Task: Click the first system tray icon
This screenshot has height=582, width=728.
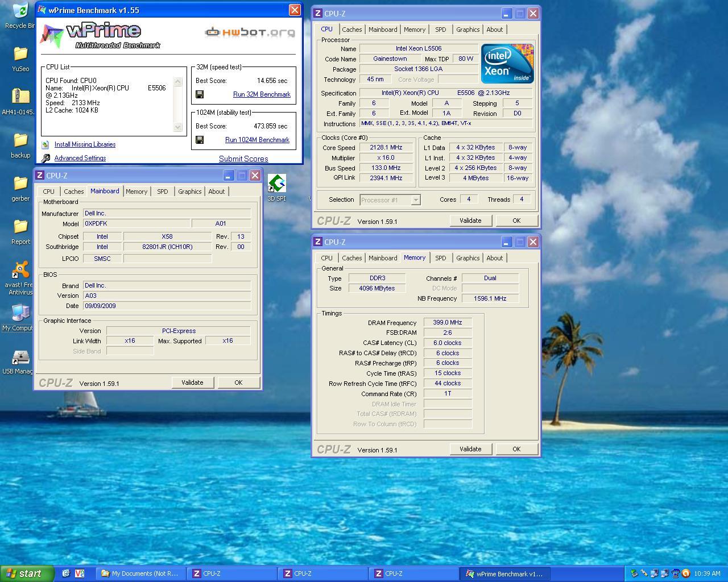Action: (635, 573)
